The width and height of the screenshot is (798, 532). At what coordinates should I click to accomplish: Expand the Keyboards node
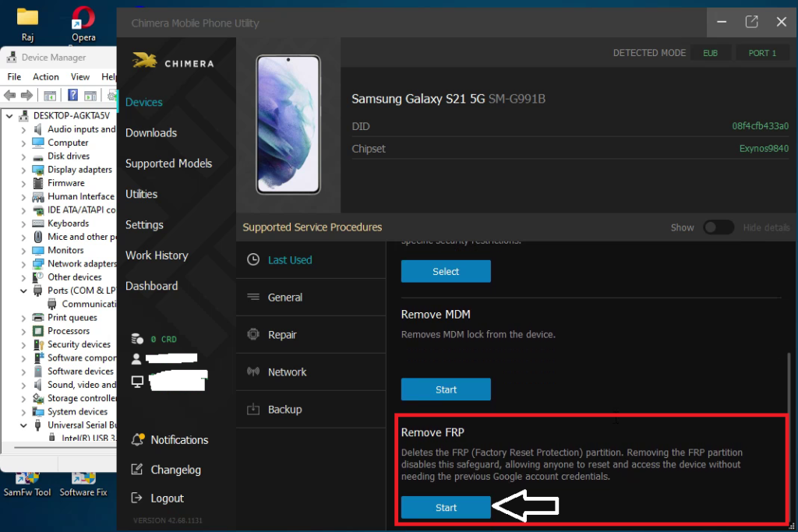pos(23,224)
